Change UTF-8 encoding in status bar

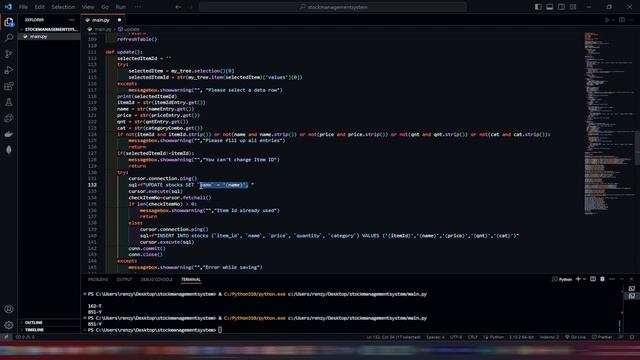pos(456,337)
